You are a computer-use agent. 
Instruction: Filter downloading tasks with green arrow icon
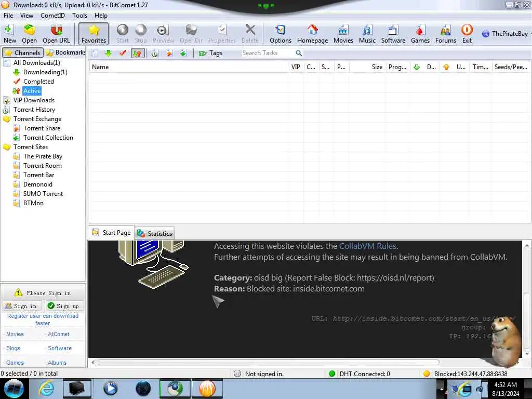pos(108,54)
